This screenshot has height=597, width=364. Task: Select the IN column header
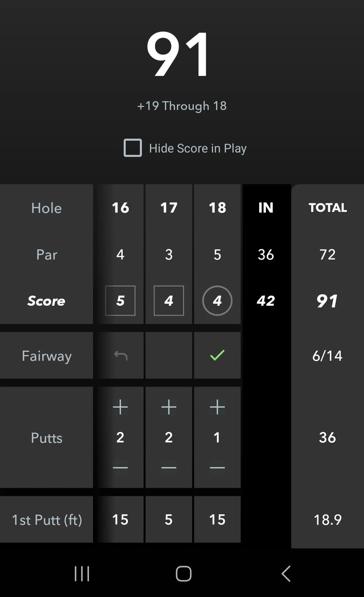coord(266,208)
